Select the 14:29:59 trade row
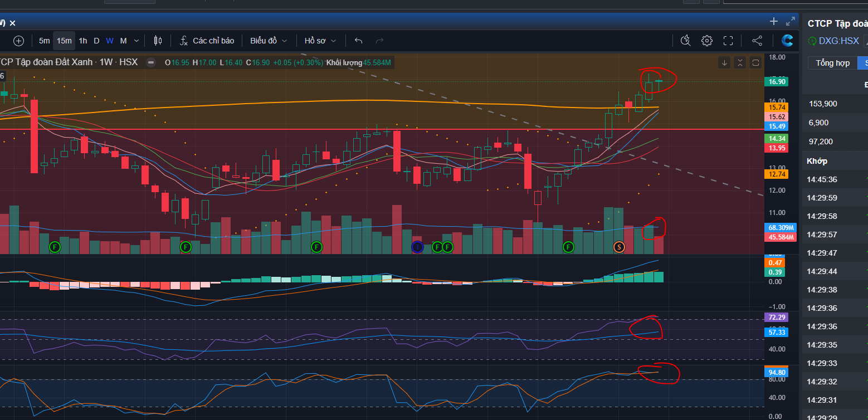Viewport: 868px width, 420px height. click(x=835, y=198)
